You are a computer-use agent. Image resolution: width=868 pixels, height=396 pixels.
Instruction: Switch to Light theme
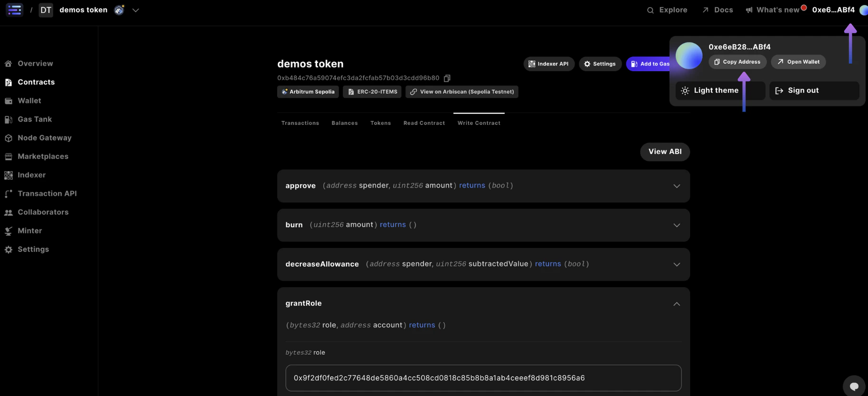pyautogui.click(x=720, y=91)
